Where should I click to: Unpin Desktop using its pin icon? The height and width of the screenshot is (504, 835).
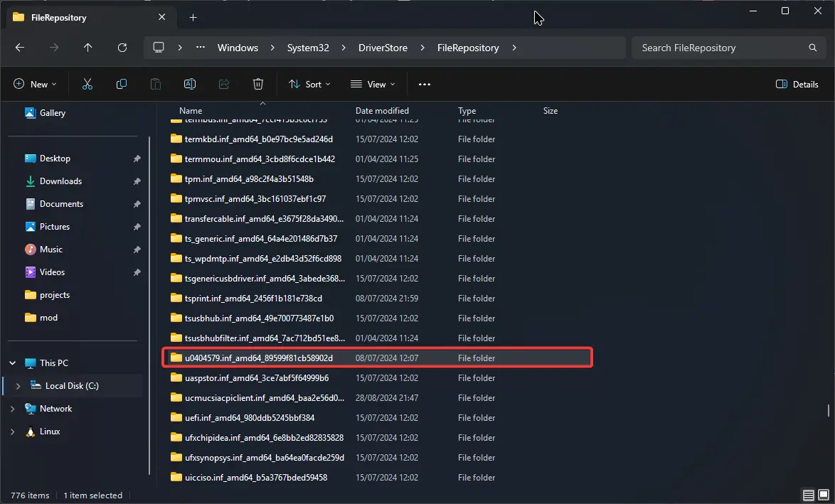click(x=137, y=159)
